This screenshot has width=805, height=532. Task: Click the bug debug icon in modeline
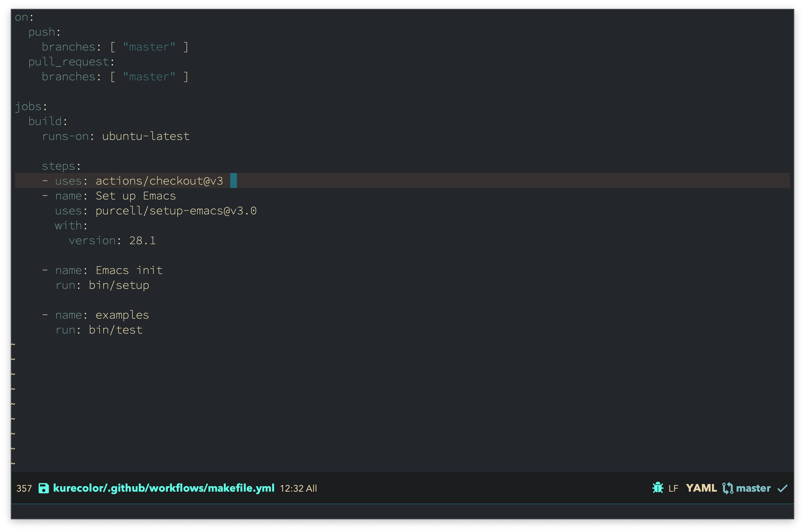point(657,488)
